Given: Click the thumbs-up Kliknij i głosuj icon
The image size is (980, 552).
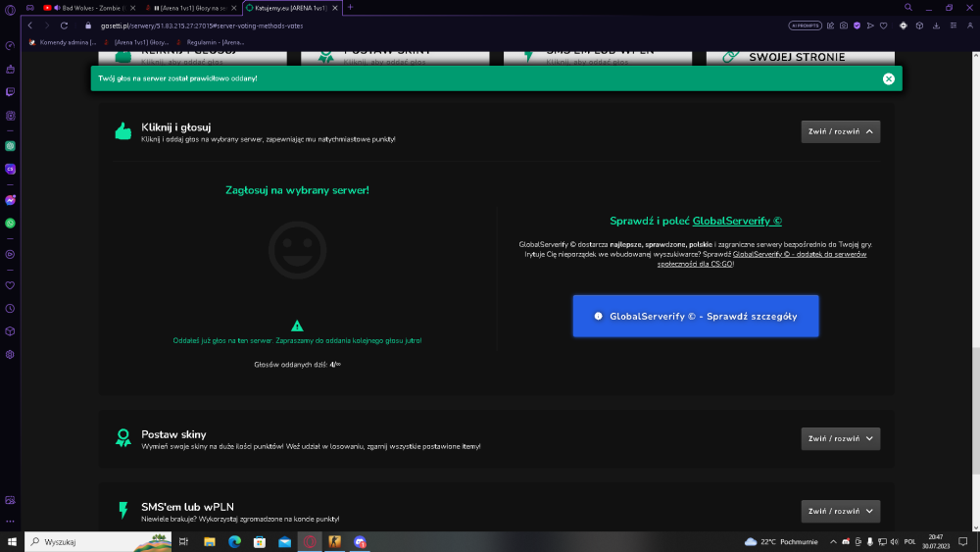Looking at the screenshot, I should (x=123, y=130).
